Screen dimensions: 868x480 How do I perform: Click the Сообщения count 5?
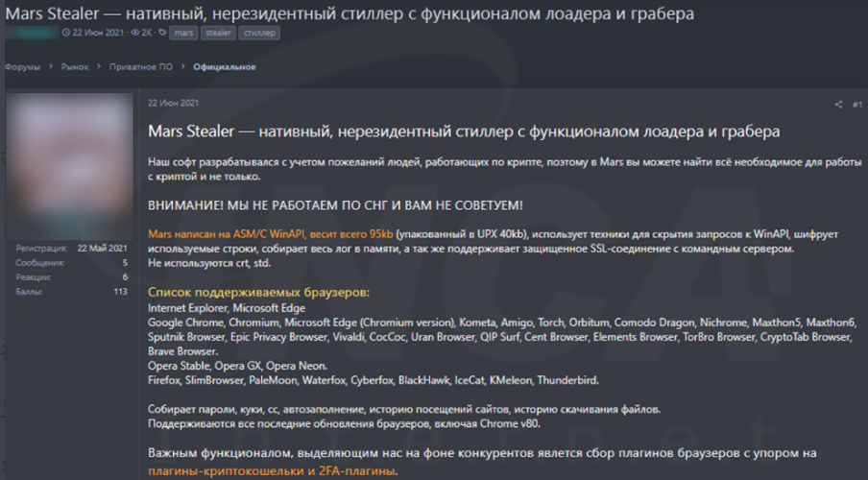click(x=125, y=263)
